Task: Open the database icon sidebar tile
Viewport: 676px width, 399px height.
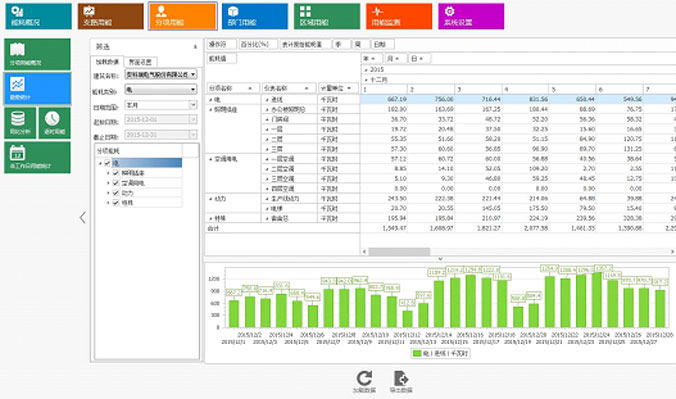Action: pyautogui.click(x=20, y=123)
